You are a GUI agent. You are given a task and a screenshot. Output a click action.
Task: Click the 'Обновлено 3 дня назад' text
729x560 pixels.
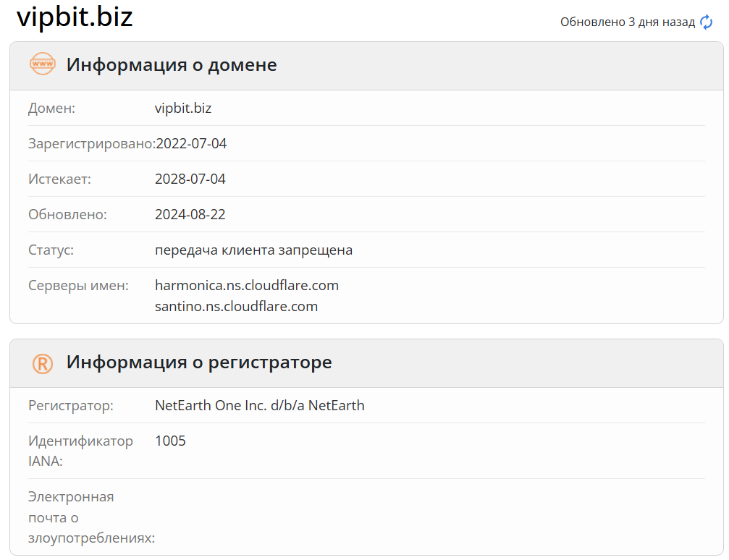627,22
